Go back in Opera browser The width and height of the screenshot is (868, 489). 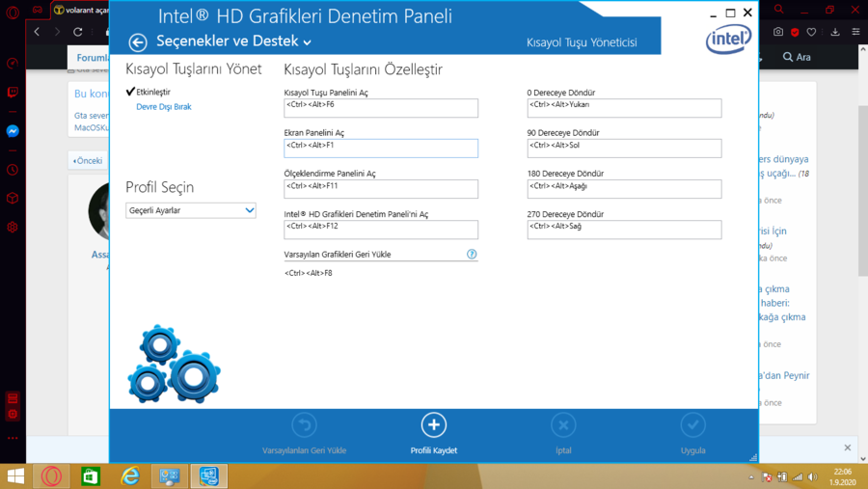(37, 32)
